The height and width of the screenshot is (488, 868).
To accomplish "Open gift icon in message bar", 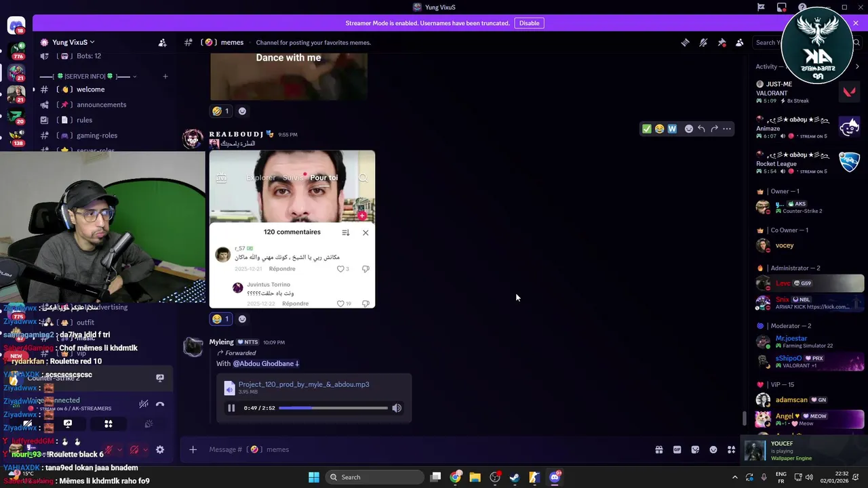I will (658, 449).
